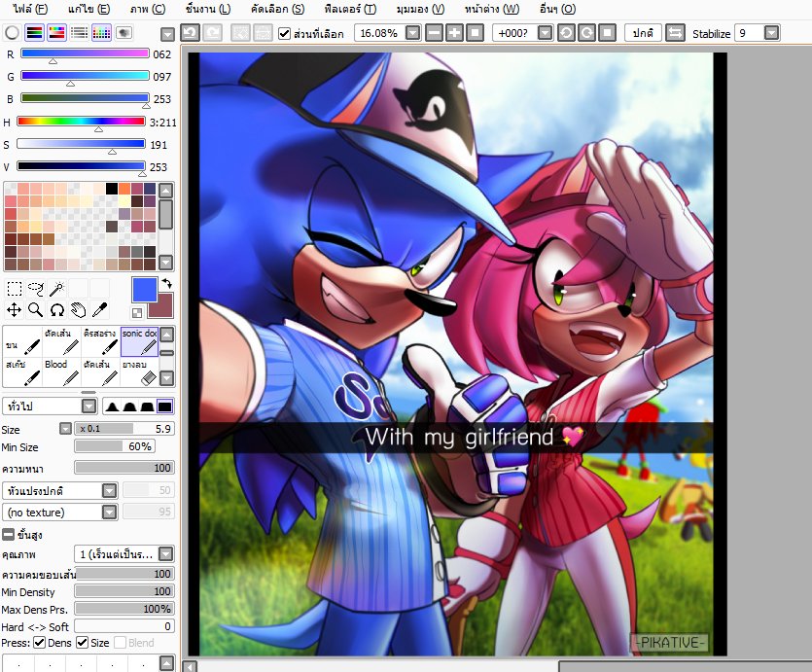Adjust the ความหนา density slider
Image resolution: width=812 pixels, height=672 pixels.
(x=124, y=468)
